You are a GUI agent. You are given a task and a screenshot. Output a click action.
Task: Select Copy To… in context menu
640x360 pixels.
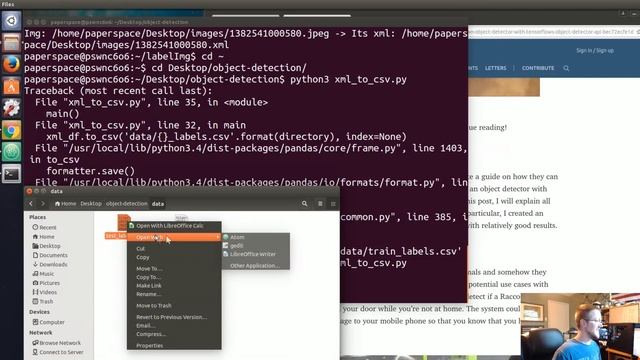[174, 277]
